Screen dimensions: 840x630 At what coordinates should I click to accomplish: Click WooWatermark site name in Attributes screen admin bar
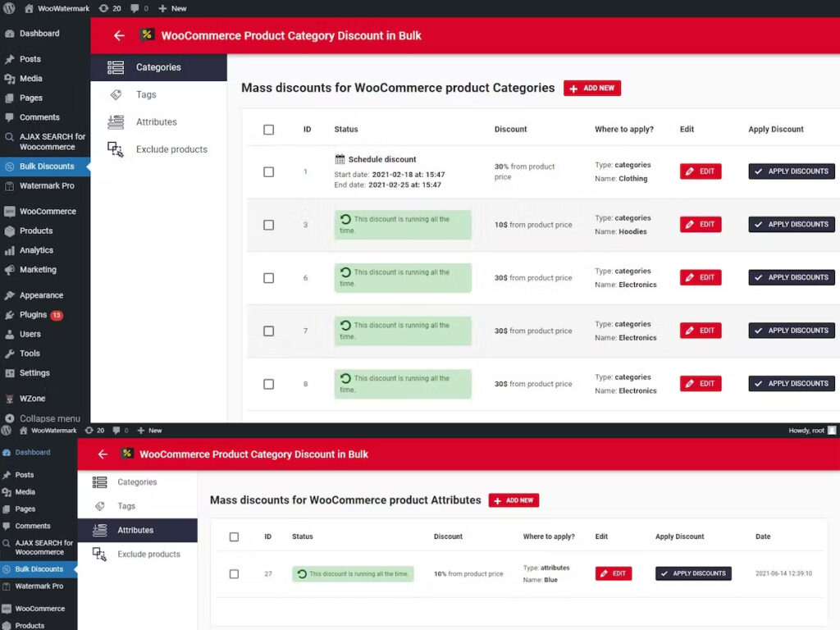[x=48, y=430]
